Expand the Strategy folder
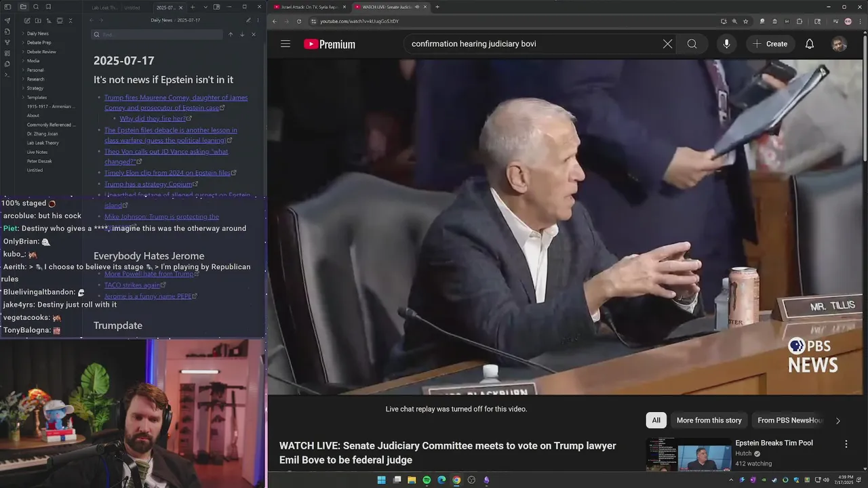This screenshot has height=488, width=868. [35, 88]
